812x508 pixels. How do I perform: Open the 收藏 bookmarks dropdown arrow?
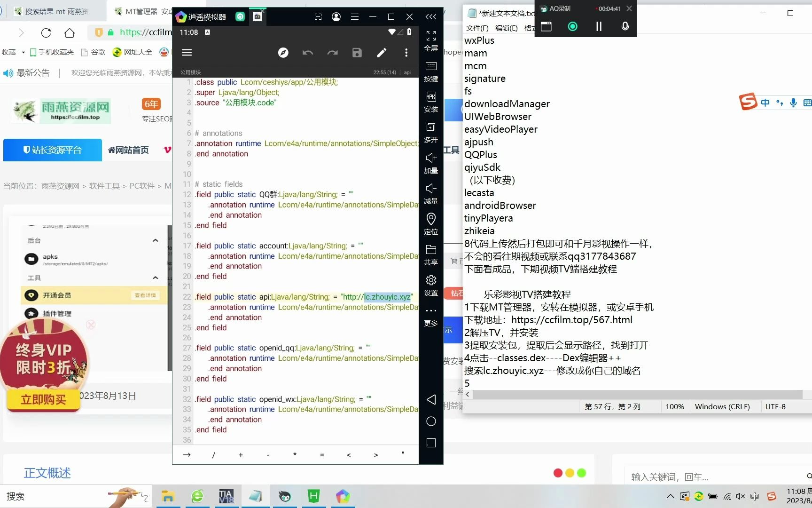click(23, 52)
